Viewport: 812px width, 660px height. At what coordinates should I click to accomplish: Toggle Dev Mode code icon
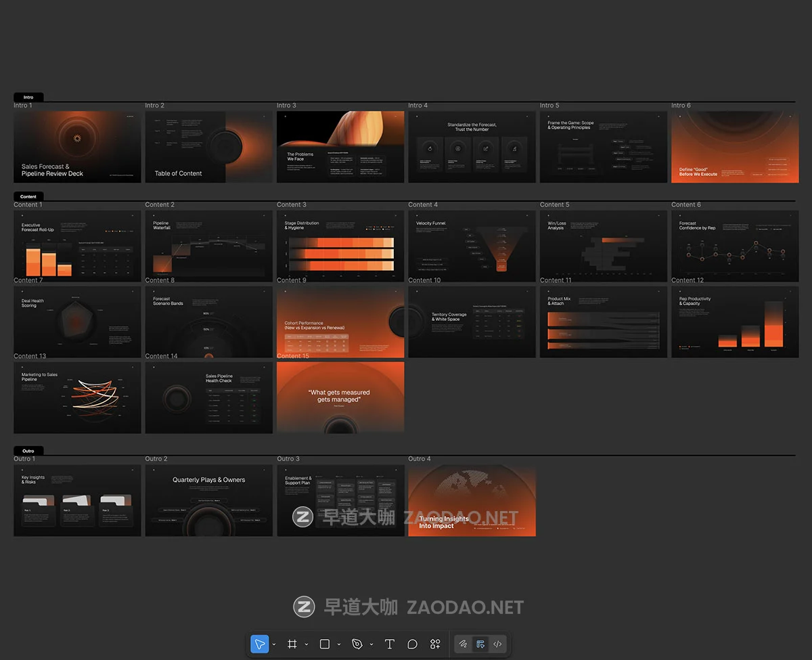[x=497, y=644]
